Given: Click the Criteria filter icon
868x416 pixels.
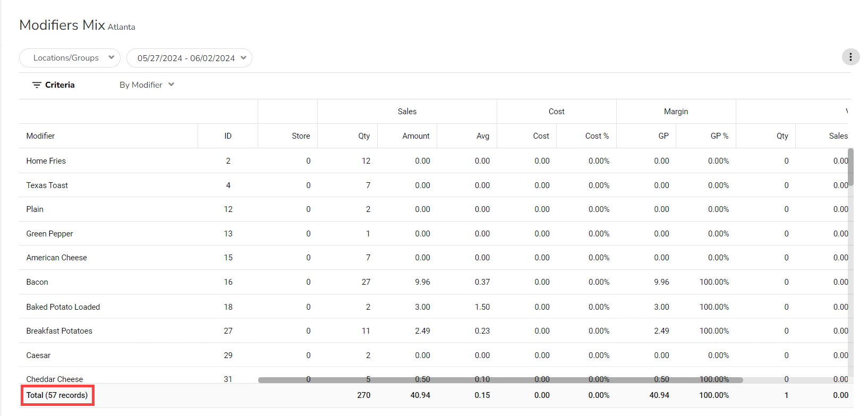Looking at the screenshot, I should (37, 85).
